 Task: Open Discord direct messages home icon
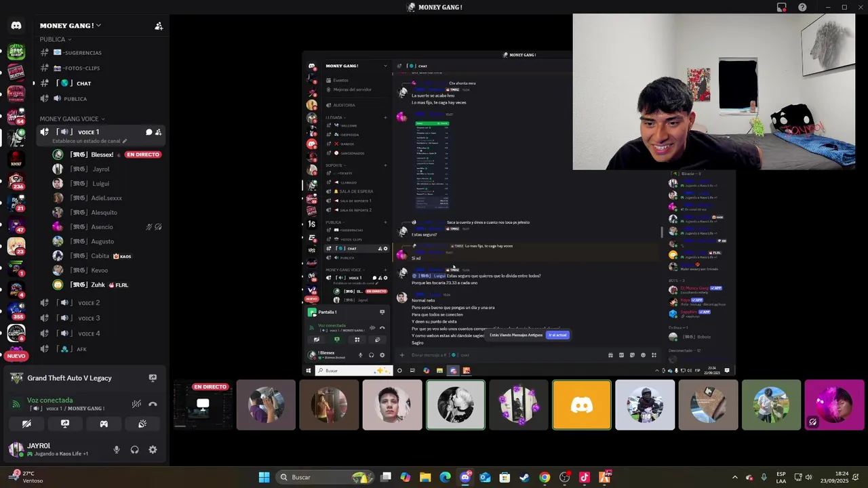click(16, 26)
